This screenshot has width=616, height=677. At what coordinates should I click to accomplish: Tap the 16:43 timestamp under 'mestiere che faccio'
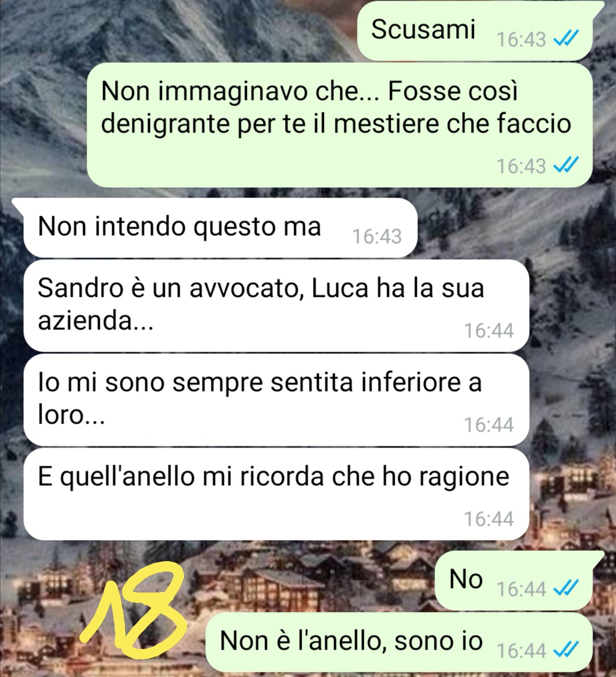521,166
